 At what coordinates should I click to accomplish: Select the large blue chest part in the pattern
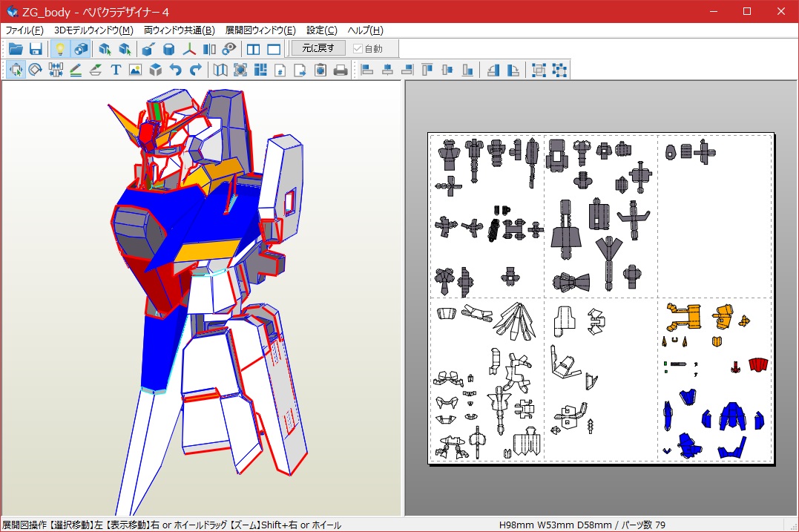[x=732, y=416]
